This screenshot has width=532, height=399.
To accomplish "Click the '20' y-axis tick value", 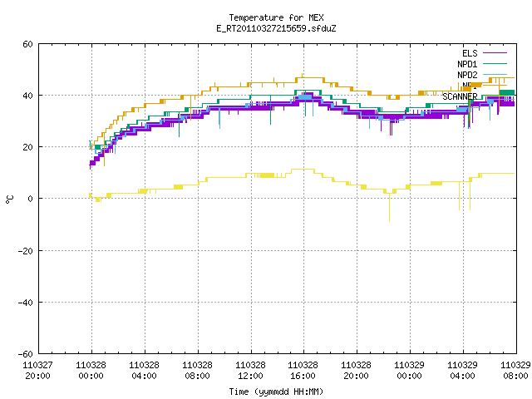I will [x=27, y=147].
